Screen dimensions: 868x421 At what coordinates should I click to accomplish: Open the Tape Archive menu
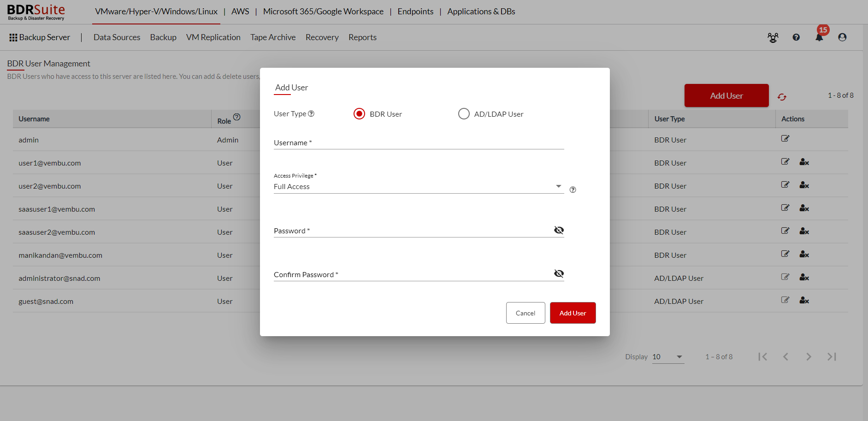273,37
